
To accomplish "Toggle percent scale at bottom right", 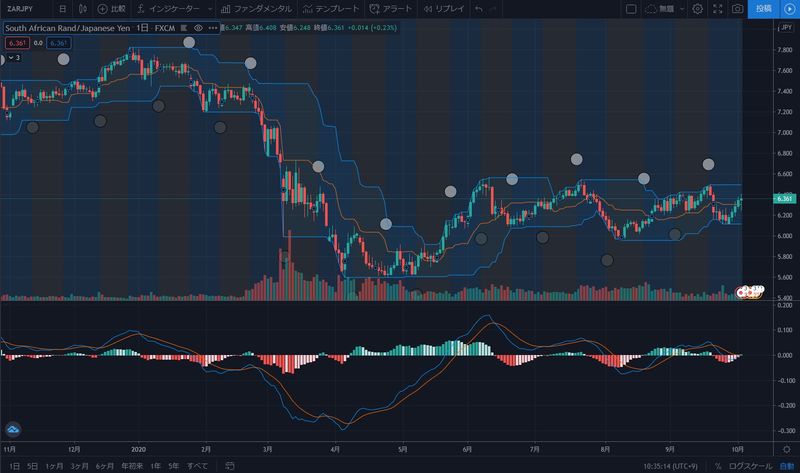I will click(x=718, y=466).
